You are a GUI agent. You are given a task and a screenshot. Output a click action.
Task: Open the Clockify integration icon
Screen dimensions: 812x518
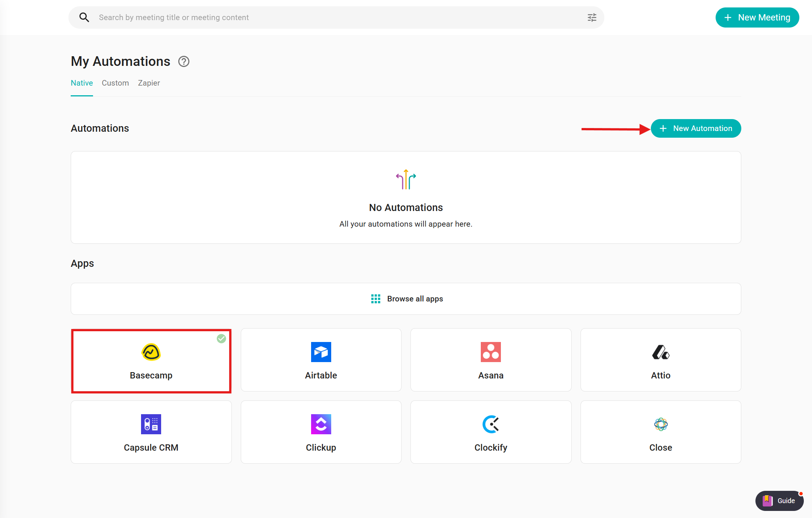point(490,424)
